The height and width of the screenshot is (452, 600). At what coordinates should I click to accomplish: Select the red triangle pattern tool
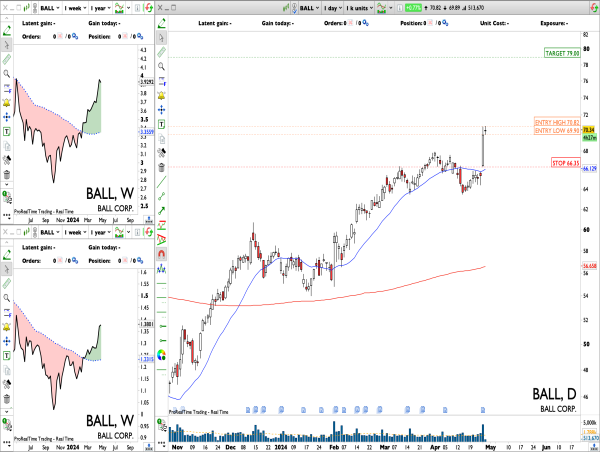point(161,240)
